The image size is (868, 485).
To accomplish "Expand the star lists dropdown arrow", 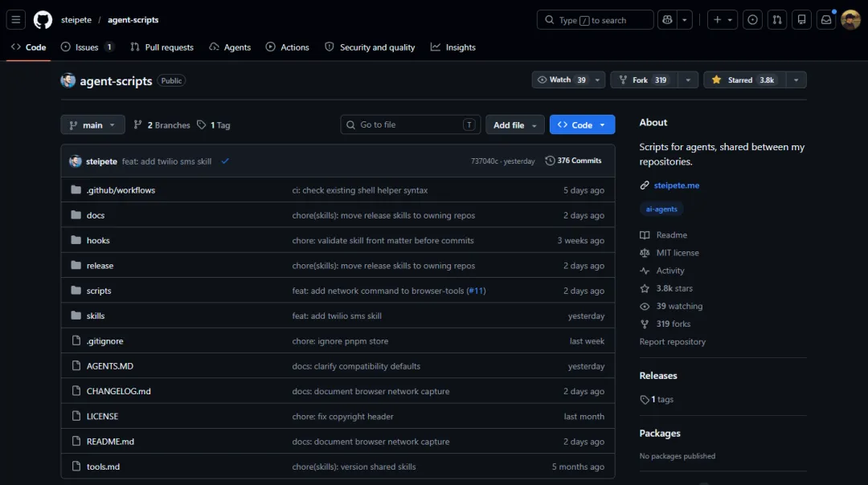I will [x=796, y=80].
